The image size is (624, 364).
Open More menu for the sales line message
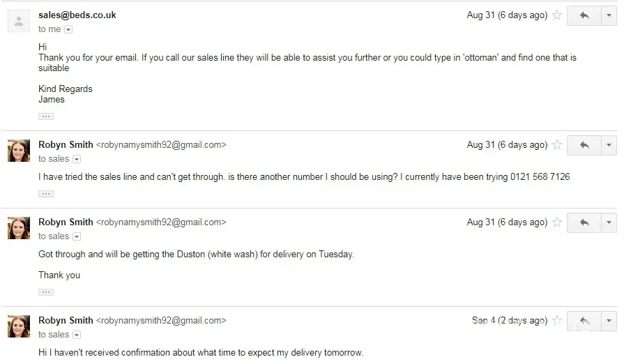pos(609,145)
